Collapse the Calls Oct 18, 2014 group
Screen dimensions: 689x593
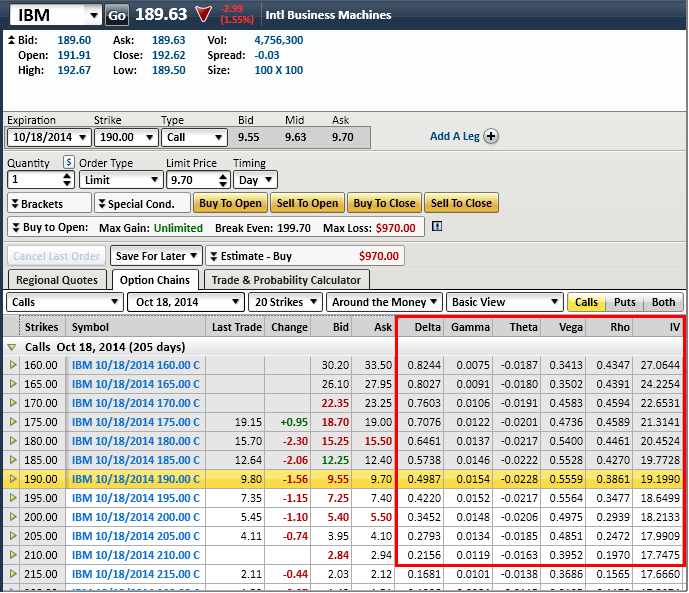point(12,347)
